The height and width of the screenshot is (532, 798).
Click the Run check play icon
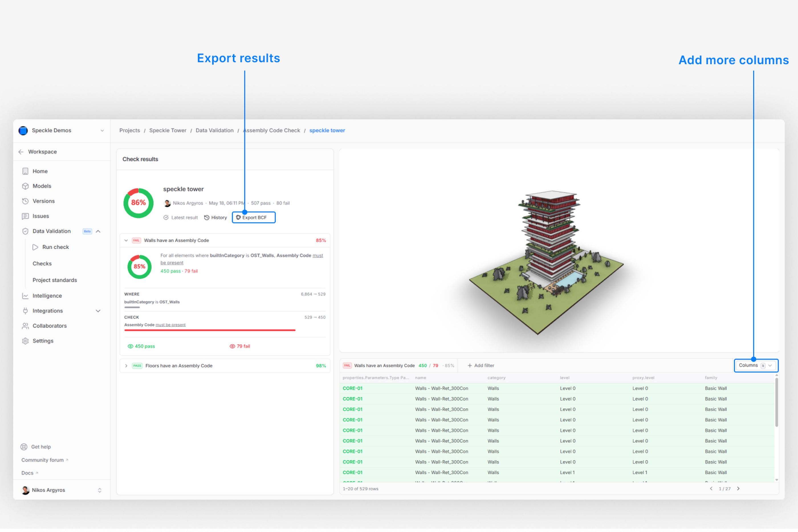(x=35, y=247)
